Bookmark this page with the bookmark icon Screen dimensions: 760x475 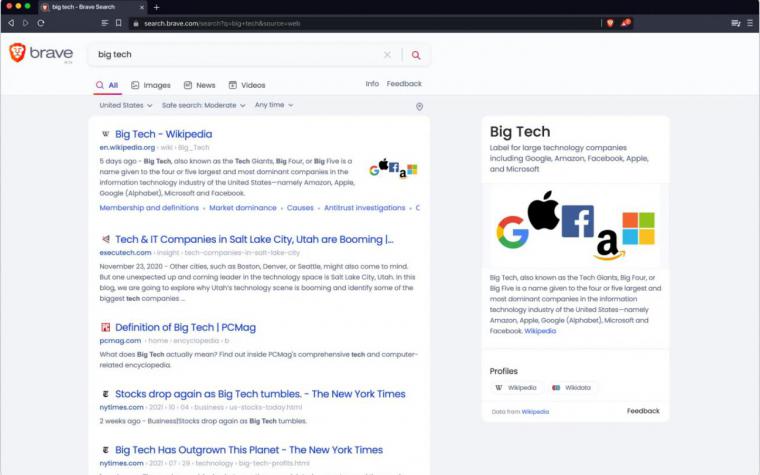coord(118,23)
